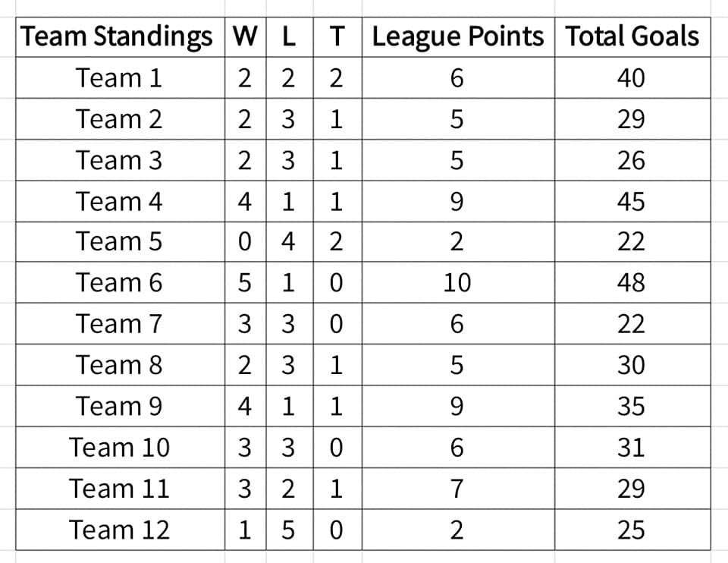This screenshot has width=728, height=563.
Task: Click the Team 9 name cell
Action: 121,406
